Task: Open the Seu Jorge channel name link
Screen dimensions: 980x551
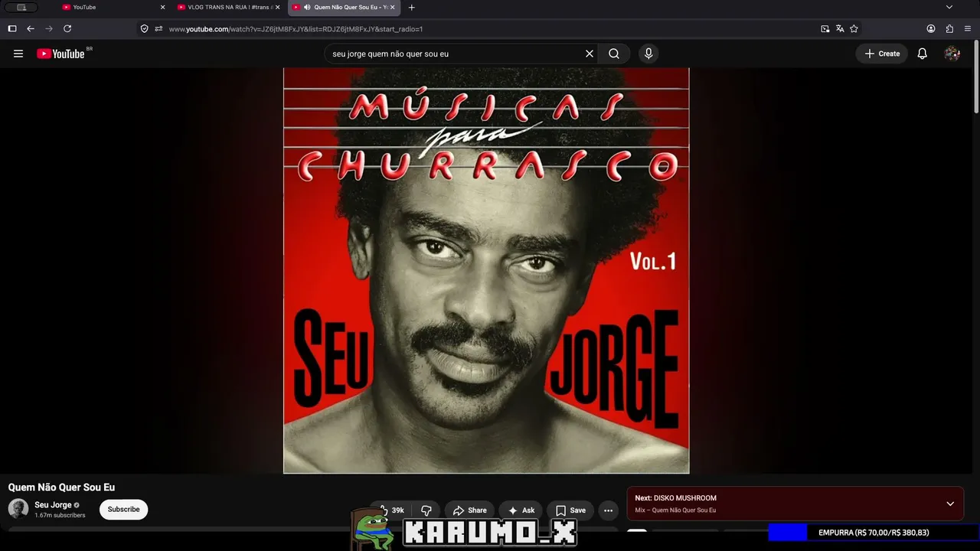Action: pyautogui.click(x=53, y=505)
